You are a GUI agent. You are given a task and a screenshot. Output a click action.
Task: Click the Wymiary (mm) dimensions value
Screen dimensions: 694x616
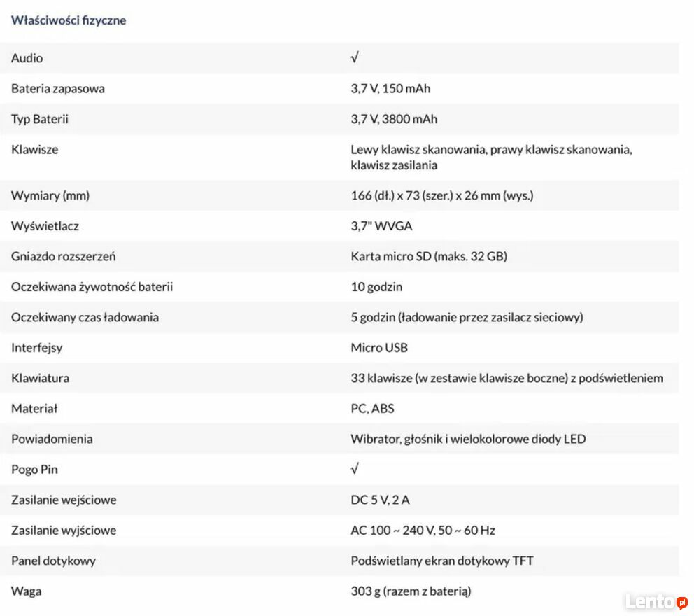pos(442,196)
